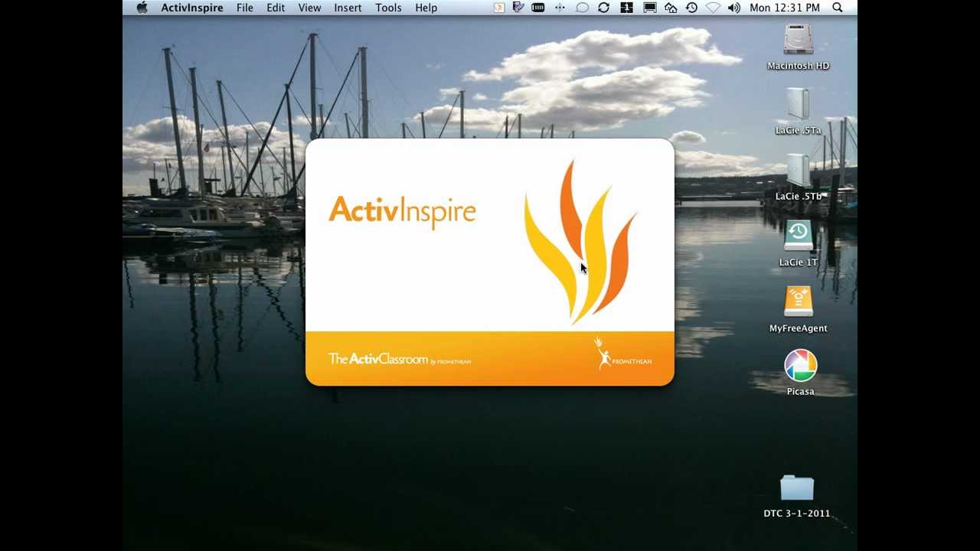Open the Insert menu
Screen dimensions: 980x551
348,8
